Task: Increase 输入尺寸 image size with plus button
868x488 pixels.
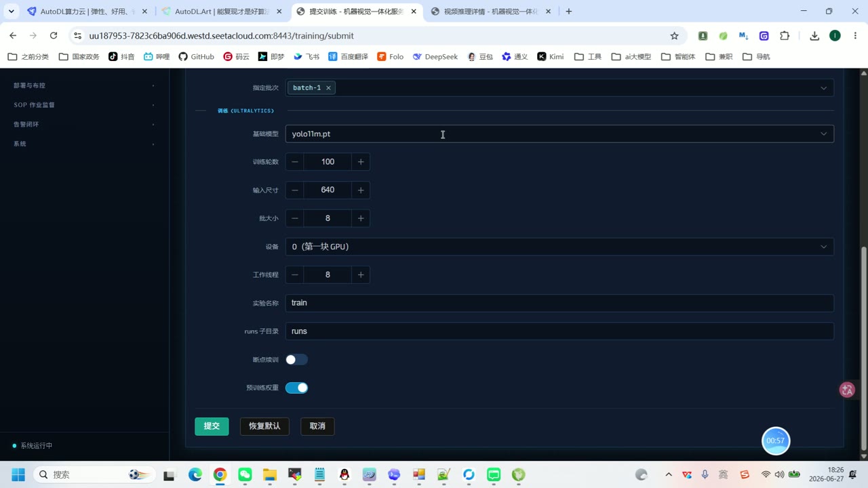Action: (x=361, y=190)
